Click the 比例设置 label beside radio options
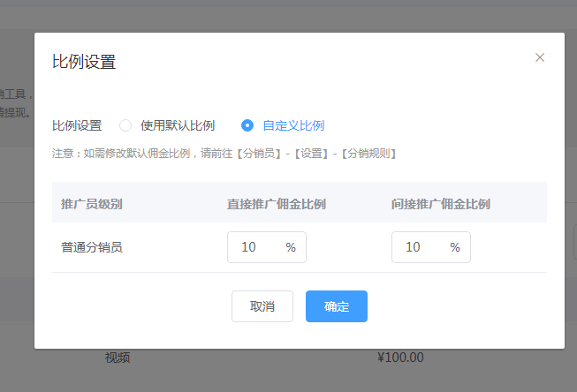The width and height of the screenshot is (577, 392). pos(77,125)
